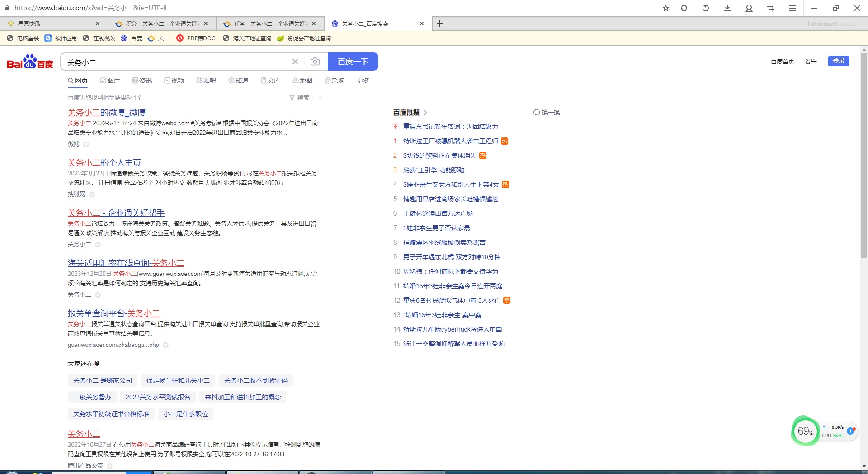
Task: Click the blue 登录 login button
Action: (838, 61)
